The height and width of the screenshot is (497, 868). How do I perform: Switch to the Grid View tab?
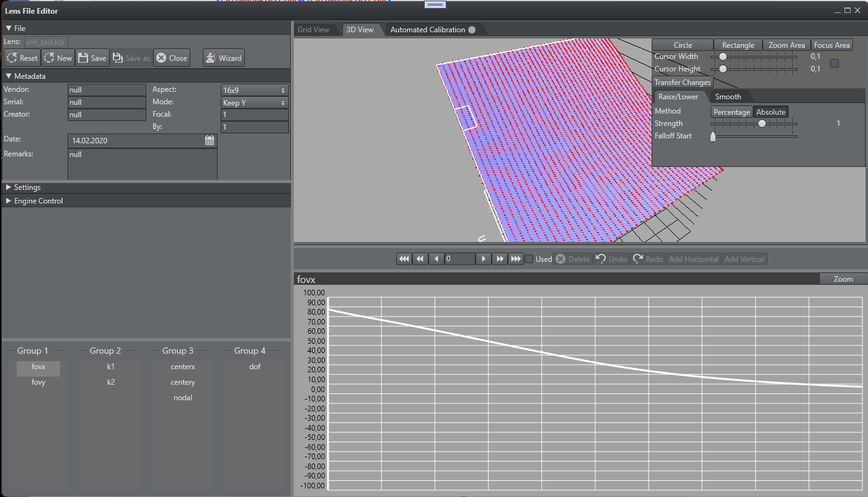(x=314, y=30)
